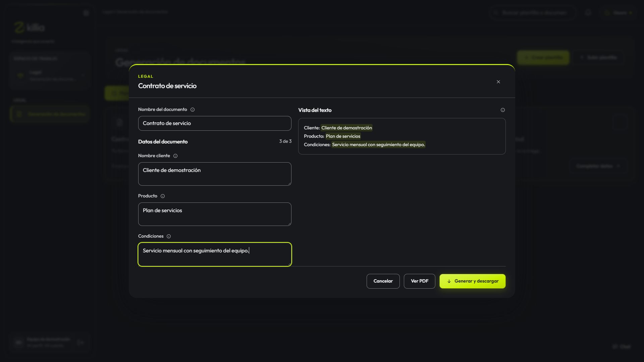Image resolution: width=644 pixels, height=362 pixels.
Task: View the Producto field info icon
Action: coord(163,196)
